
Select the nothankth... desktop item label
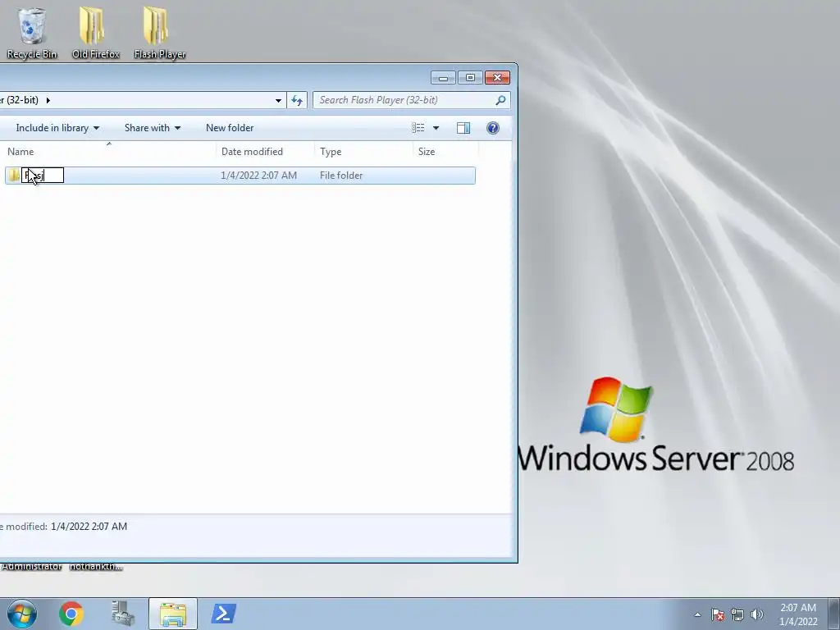(96, 567)
